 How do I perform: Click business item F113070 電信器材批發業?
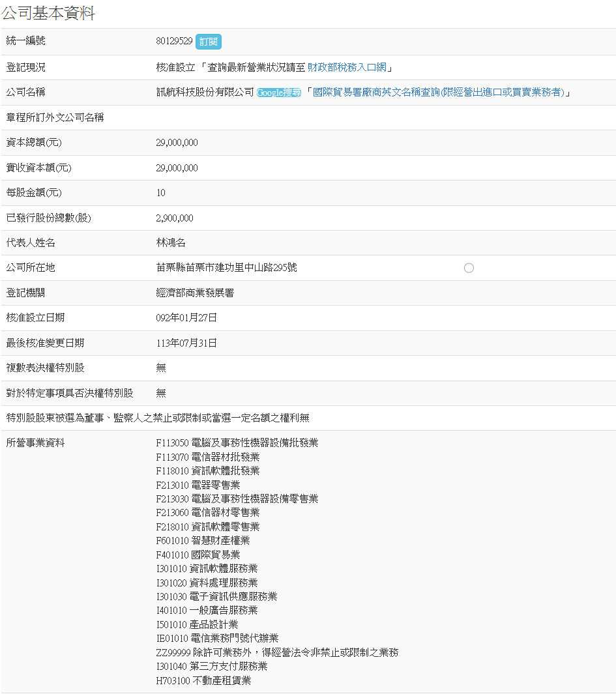(208, 457)
